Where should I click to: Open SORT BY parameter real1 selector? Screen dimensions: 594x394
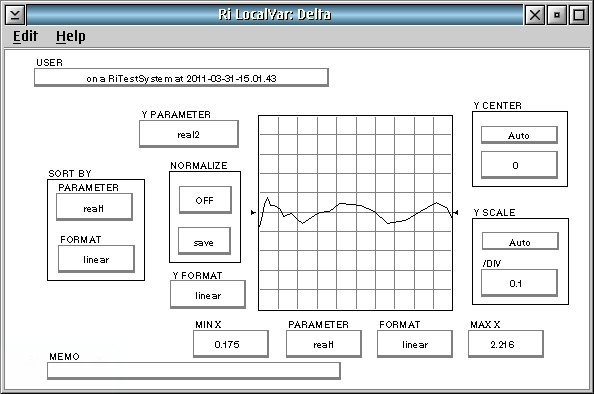[x=94, y=207]
